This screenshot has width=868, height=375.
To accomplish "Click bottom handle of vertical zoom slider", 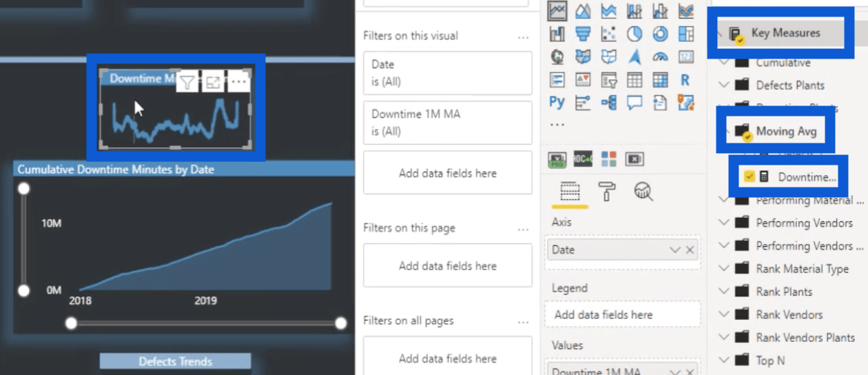I will click(23, 291).
